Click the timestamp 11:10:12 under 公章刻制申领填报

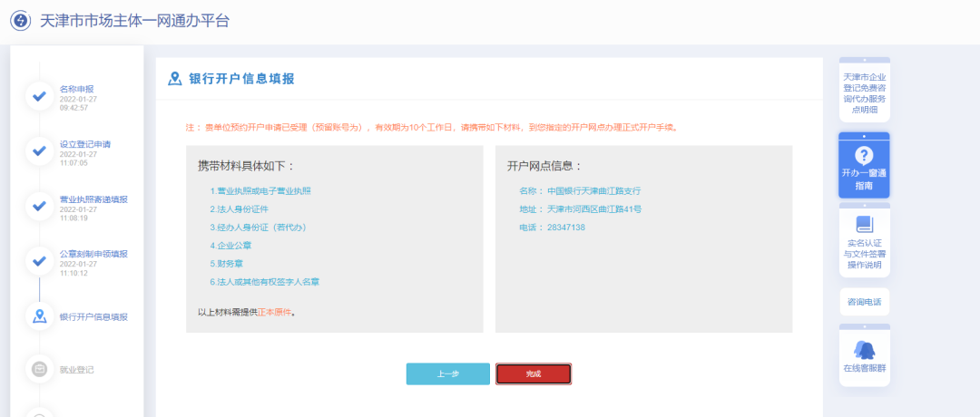tap(73, 273)
